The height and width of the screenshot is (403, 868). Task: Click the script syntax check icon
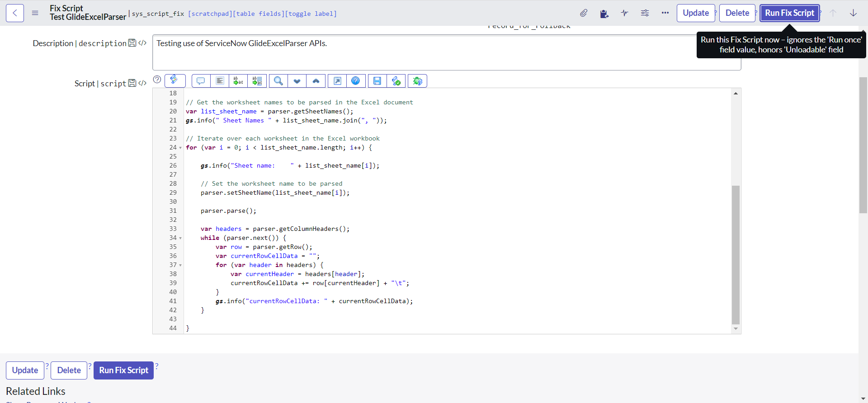click(396, 81)
